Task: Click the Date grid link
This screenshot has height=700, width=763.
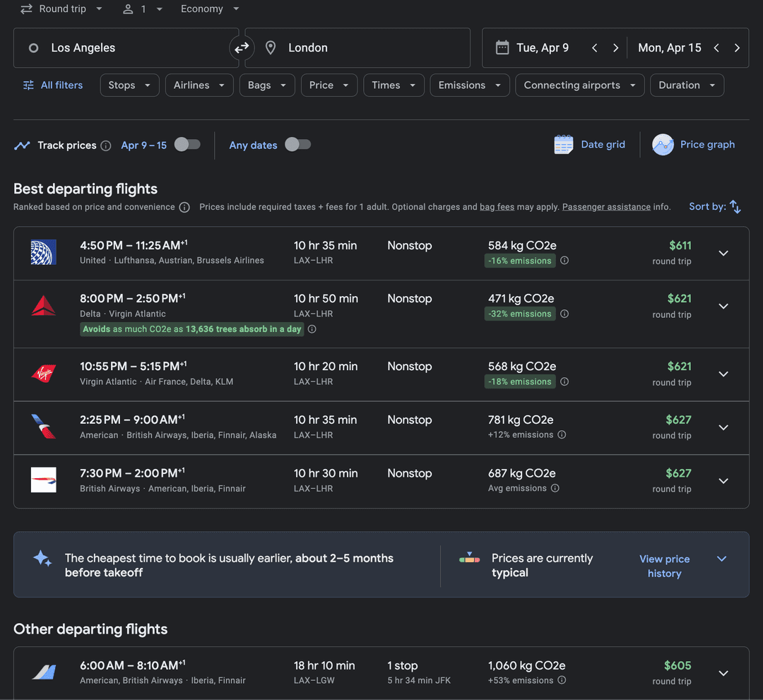Action: coord(603,145)
